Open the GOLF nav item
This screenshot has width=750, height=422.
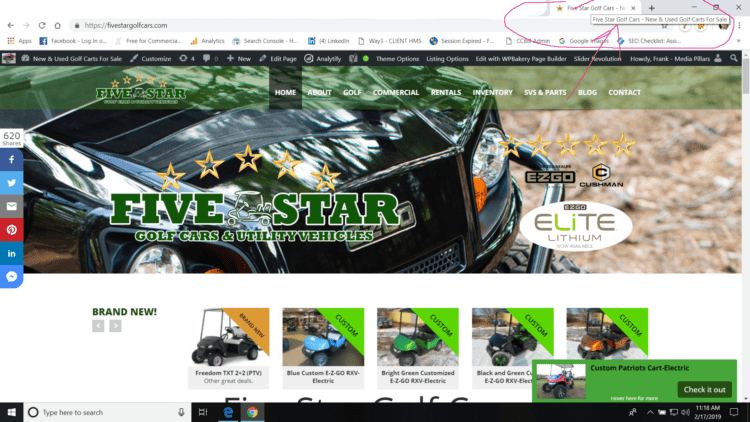pos(352,92)
